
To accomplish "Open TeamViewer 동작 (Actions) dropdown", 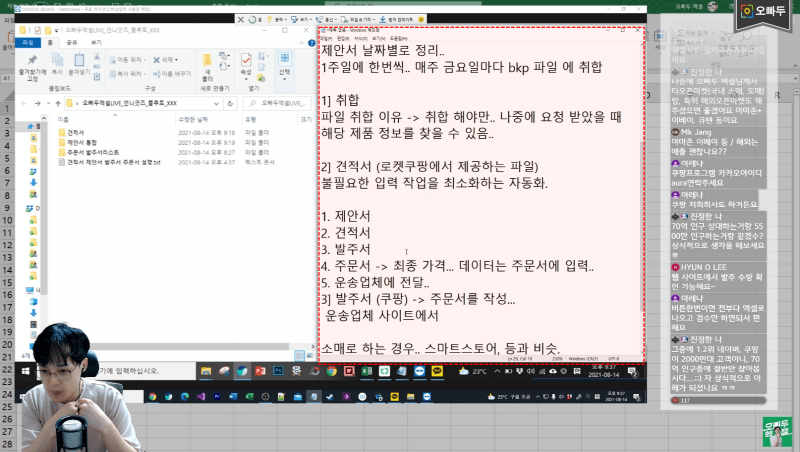I will pyautogui.click(x=278, y=19).
